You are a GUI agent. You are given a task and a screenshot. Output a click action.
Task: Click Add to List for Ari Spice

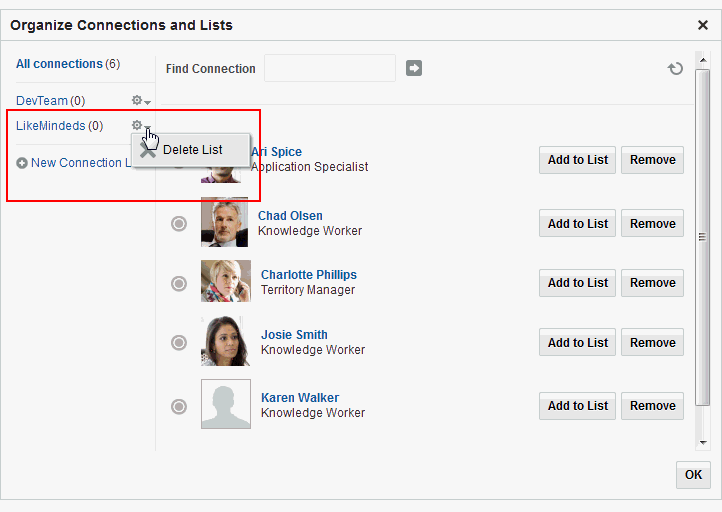point(577,160)
